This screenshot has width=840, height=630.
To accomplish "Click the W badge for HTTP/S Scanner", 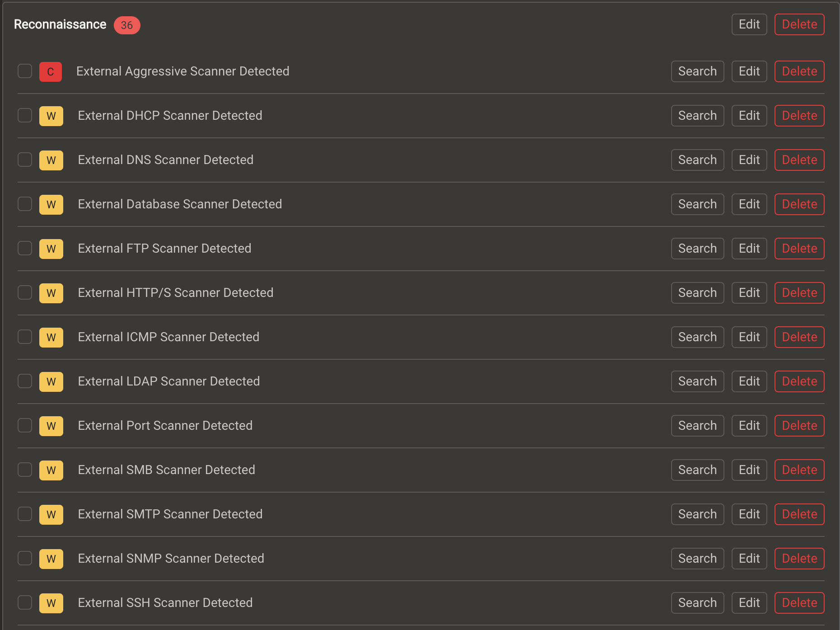I will pyautogui.click(x=51, y=293).
